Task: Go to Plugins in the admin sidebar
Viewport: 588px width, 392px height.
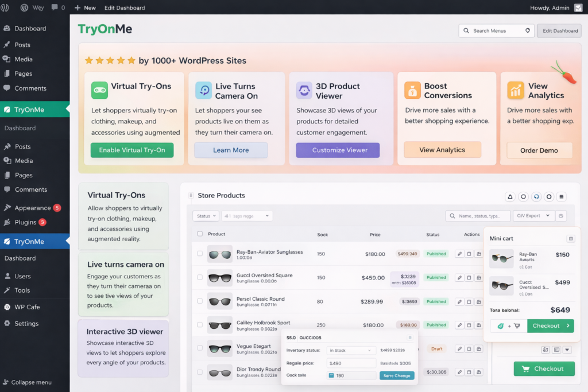Action: point(25,222)
